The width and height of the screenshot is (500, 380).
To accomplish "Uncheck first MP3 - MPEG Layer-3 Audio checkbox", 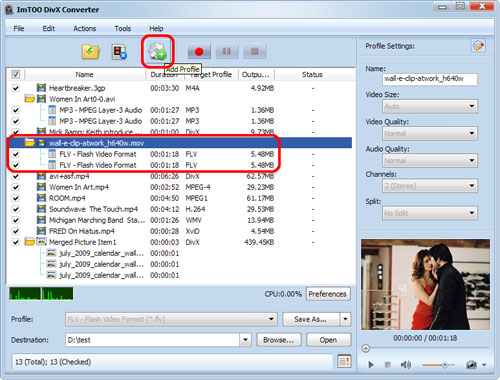I will 16,110.
